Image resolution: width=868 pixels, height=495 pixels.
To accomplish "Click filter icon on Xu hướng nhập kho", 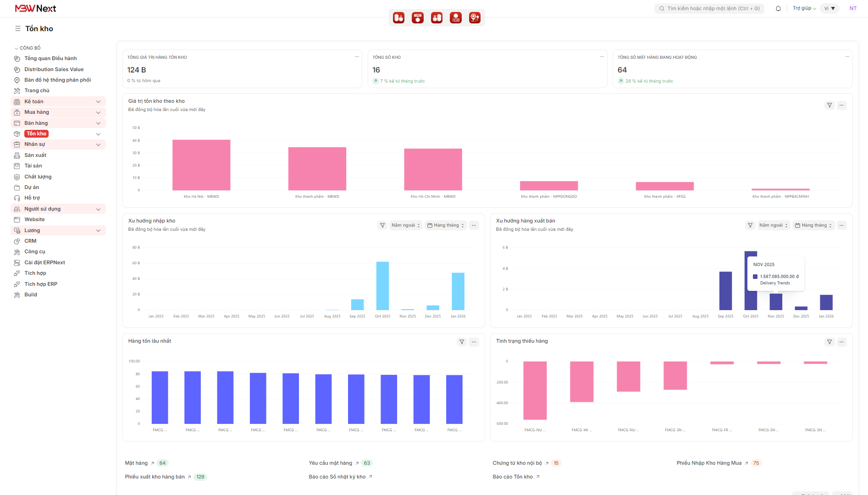I will tap(382, 225).
